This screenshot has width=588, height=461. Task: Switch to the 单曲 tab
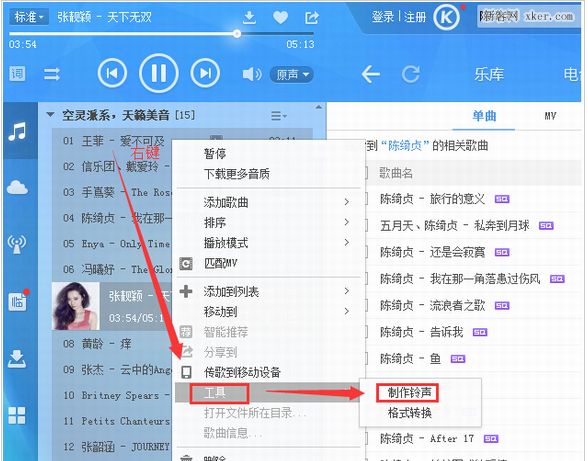tap(484, 116)
